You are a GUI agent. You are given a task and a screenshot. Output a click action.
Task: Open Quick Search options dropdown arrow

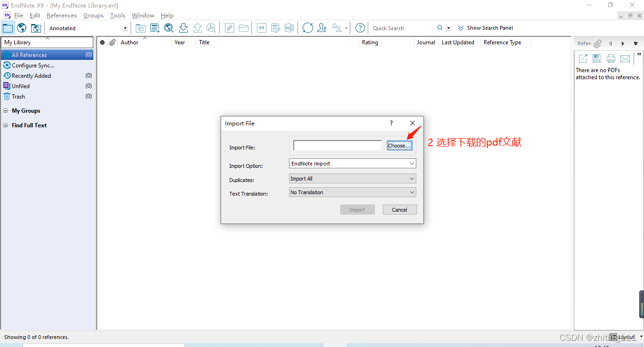tap(448, 28)
